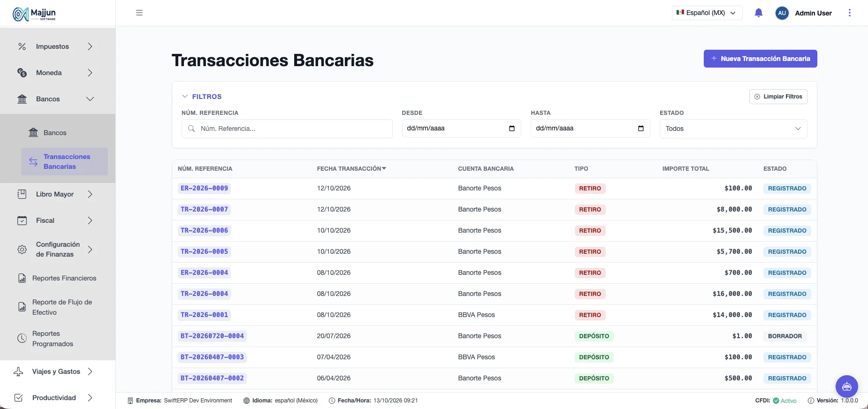This screenshot has height=409, width=868.
Task: Click the Impuestos percent icon
Action: (x=22, y=46)
